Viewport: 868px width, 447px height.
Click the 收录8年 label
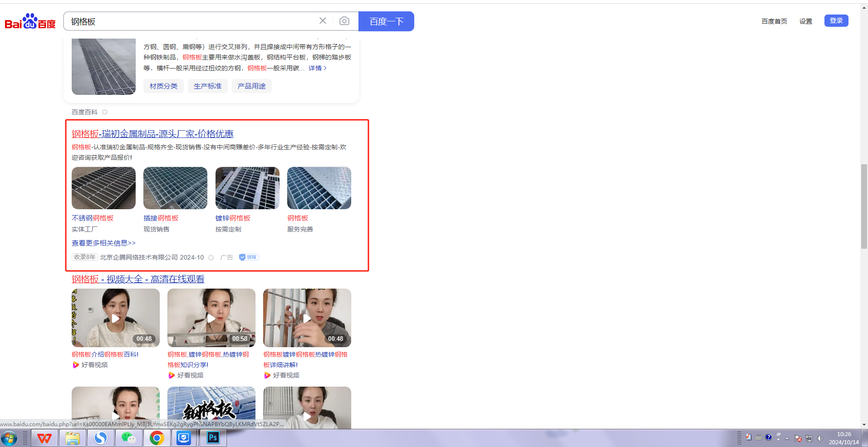pyautogui.click(x=84, y=257)
